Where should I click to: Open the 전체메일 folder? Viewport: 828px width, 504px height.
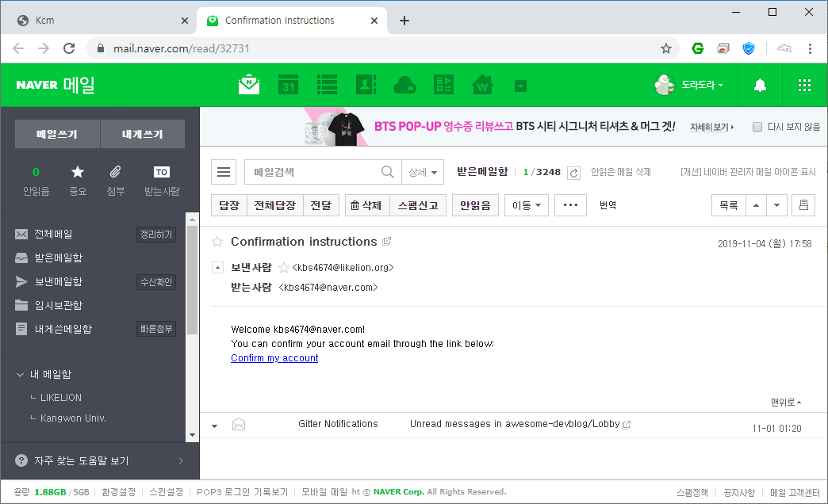point(53,234)
